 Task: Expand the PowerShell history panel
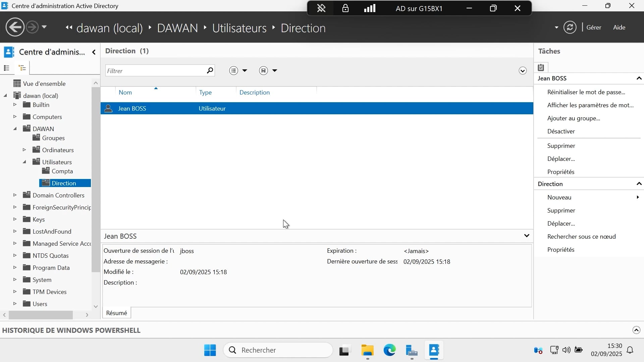pos(636,330)
